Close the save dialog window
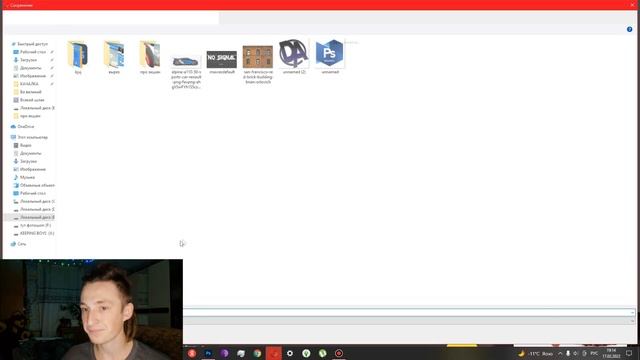 [633, 5]
